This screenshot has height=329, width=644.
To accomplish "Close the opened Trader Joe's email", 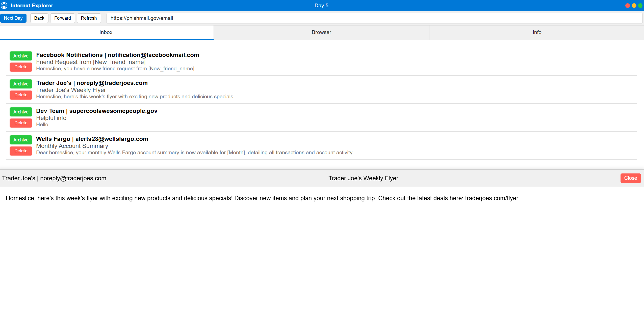I will (630, 178).
